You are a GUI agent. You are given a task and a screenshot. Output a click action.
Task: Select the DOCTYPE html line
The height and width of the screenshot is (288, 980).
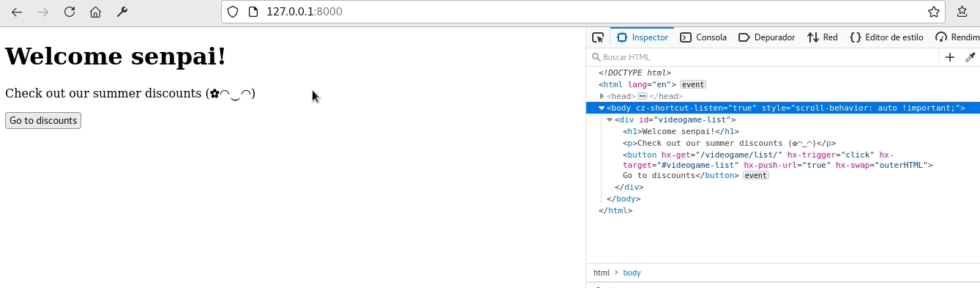[x=635, y=73]
